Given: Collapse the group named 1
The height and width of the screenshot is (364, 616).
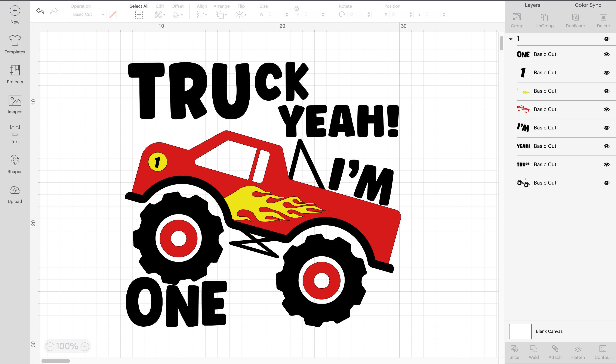Looking at the screenshot, I should 511,38.
